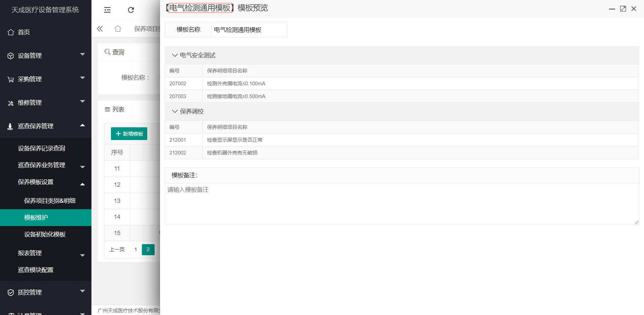This screenshot has height=315, width=644.
Task: Click list row with 序号 13
Action: (x=132, y=201)
